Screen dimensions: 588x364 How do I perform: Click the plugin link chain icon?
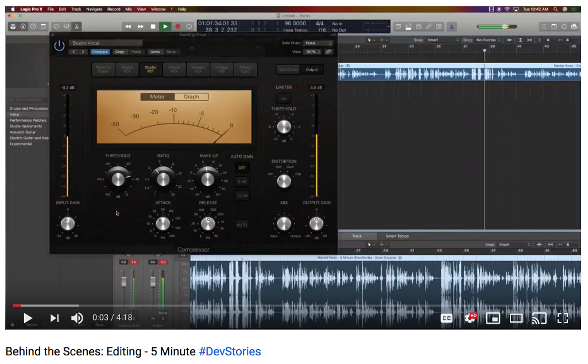328,52
